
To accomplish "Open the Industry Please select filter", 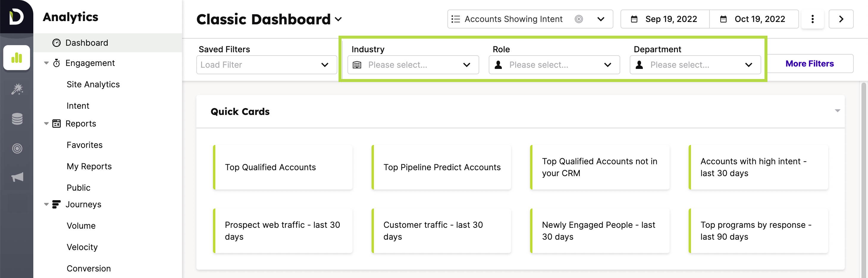I will click(x=413, y=65).
